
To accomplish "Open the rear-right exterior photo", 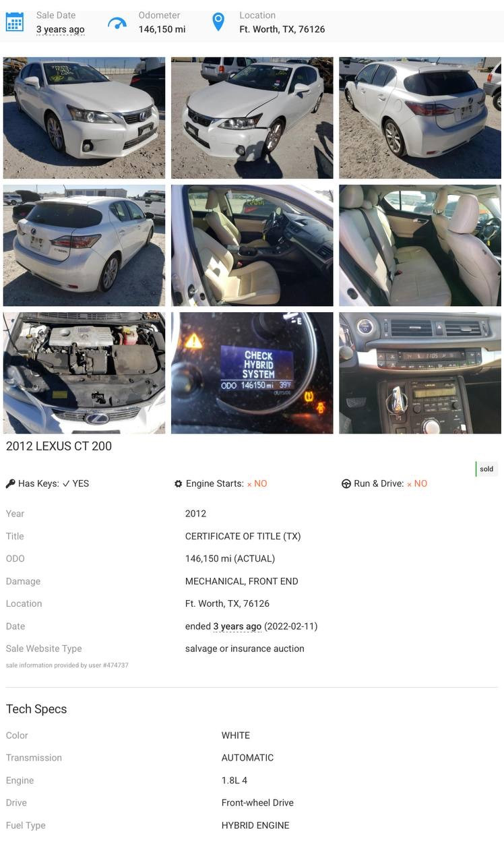I will tap(420, 118).
